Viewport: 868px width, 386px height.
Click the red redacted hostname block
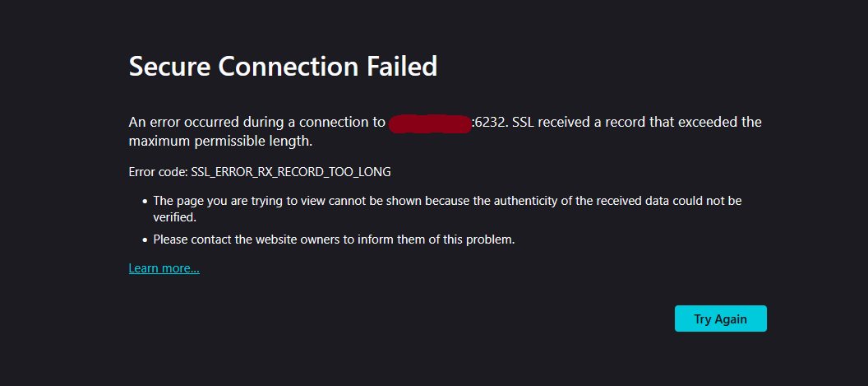tap(430, 123)
